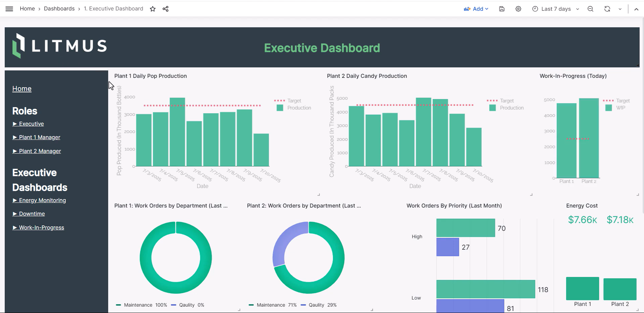Refresh the dashboard
This screenshot has height=313, width=644.
click(x=607, y=9)
